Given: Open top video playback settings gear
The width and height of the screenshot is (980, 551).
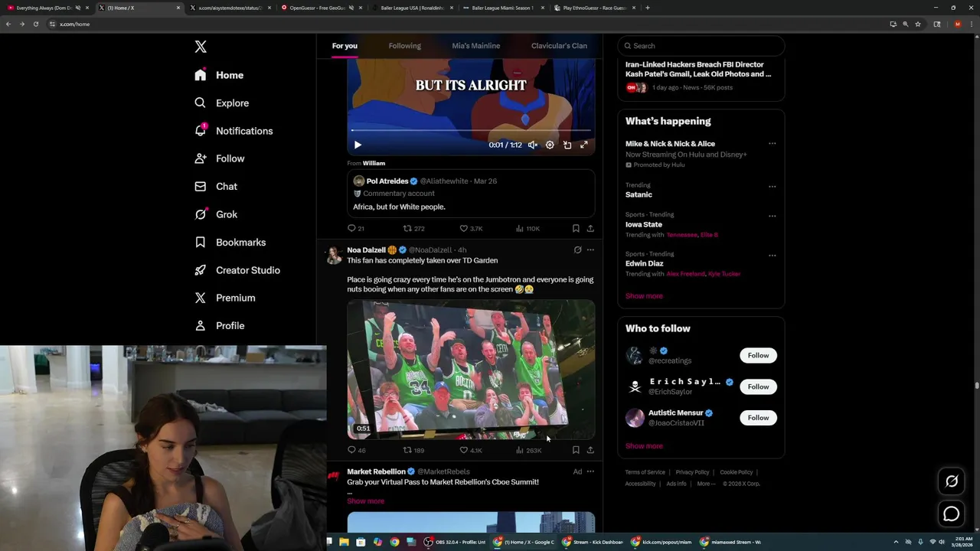Looking at the screenshot, I should coord(550,145).
